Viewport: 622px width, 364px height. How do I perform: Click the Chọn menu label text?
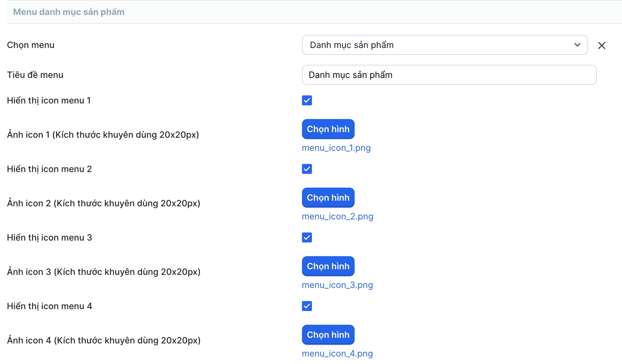tap(31, 45)
